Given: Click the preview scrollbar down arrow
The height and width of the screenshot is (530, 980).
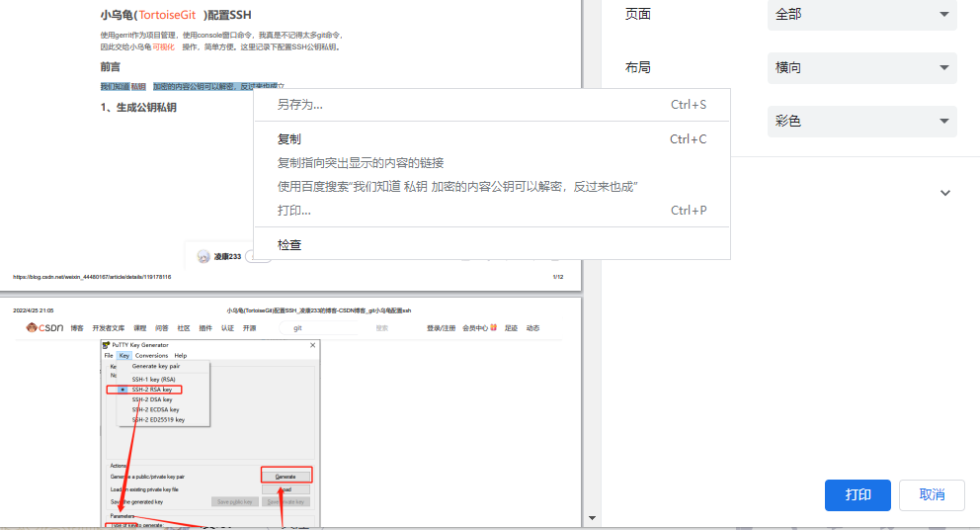Looking at the screenshot, I should (592, 518).
